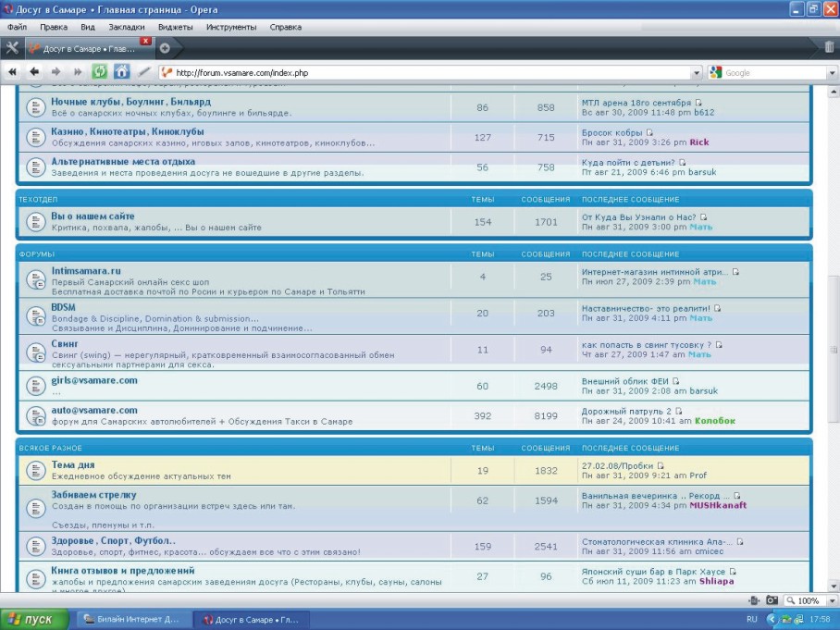The image size is (840, 630).
Task: Click the camera show-images icon in status bar
Action: pos(772,600)
